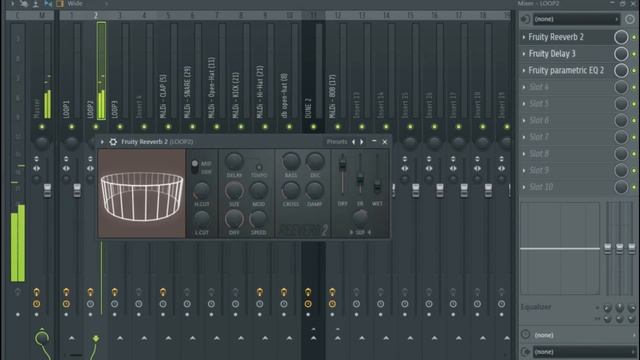Expand Slot 4 arrow in effects rack
Image resolution: width=640 pixels, height=360 pixels.
pyautogui.click(x=524, y=87)
